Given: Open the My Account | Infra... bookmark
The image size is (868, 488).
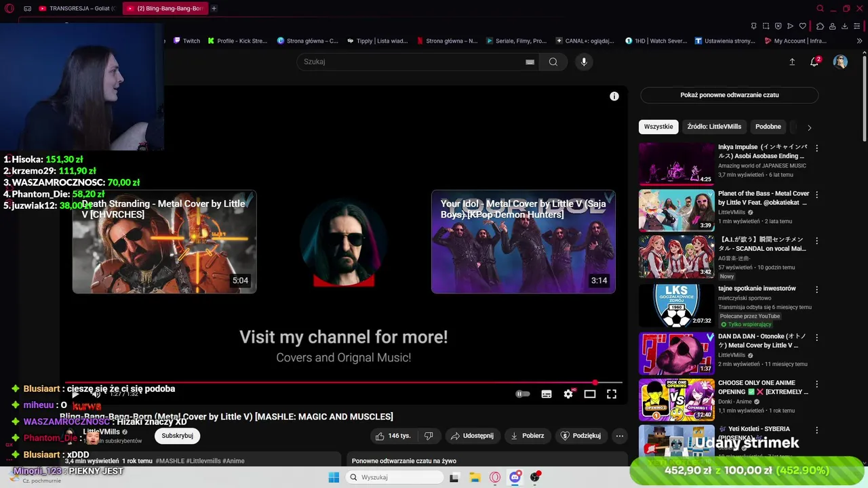Looking at the screenshot, I should (x=795, y=41).
